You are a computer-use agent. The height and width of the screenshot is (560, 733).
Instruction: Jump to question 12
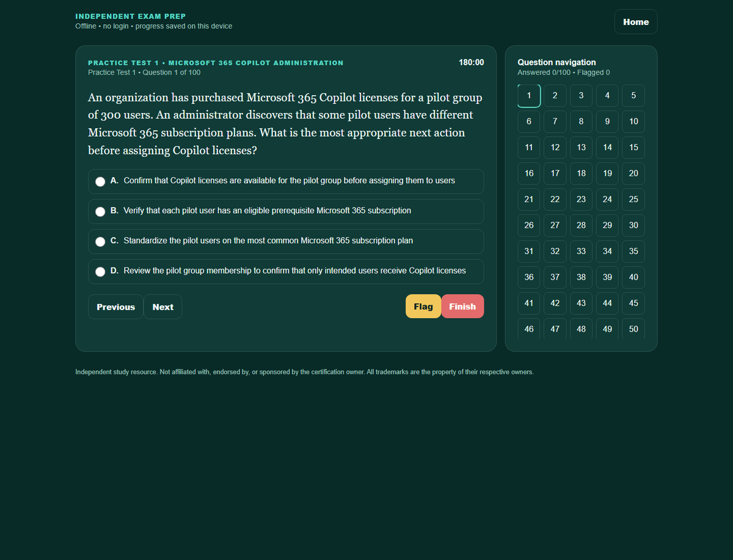coord(555,147)
